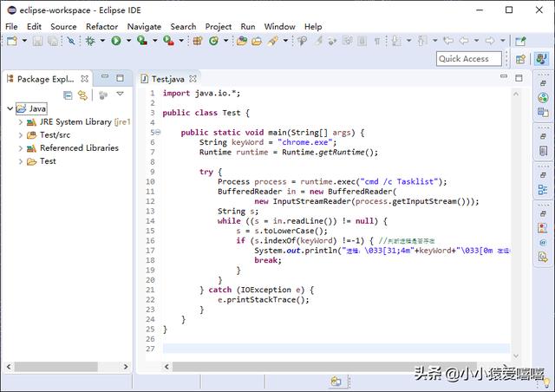Click the New file wizard icon

pos(12,41)
